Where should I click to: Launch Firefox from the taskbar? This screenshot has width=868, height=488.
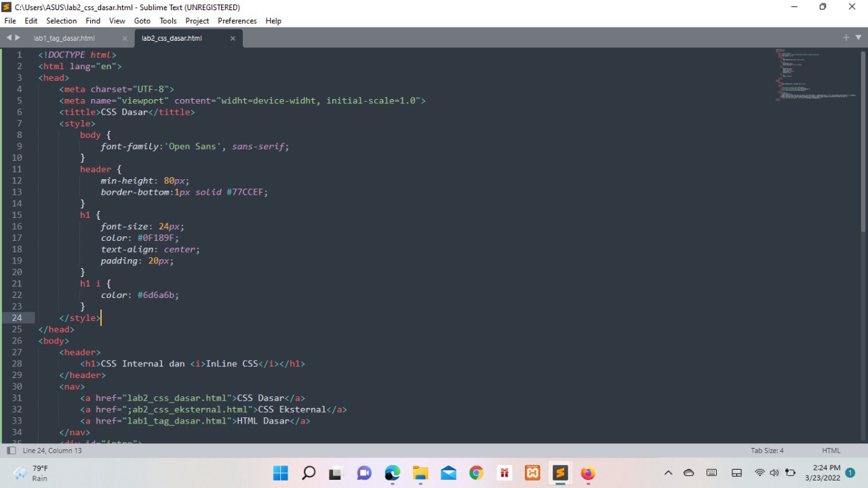click(x=587, y=472)
